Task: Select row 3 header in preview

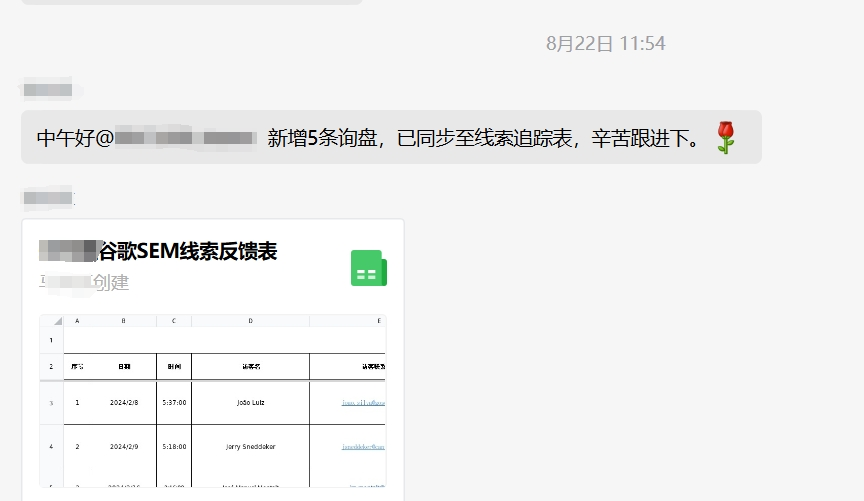Action: point(51,402)
